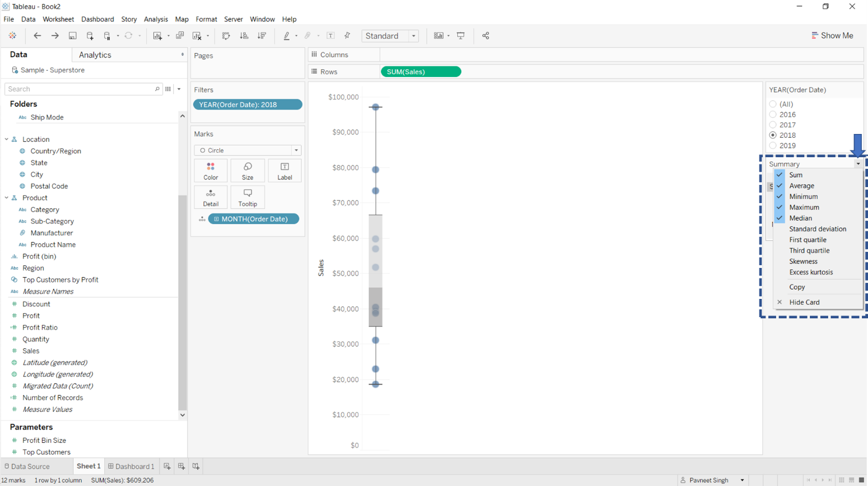
Task: Click the data pane view-mode icon
Action: coord(168,89)
